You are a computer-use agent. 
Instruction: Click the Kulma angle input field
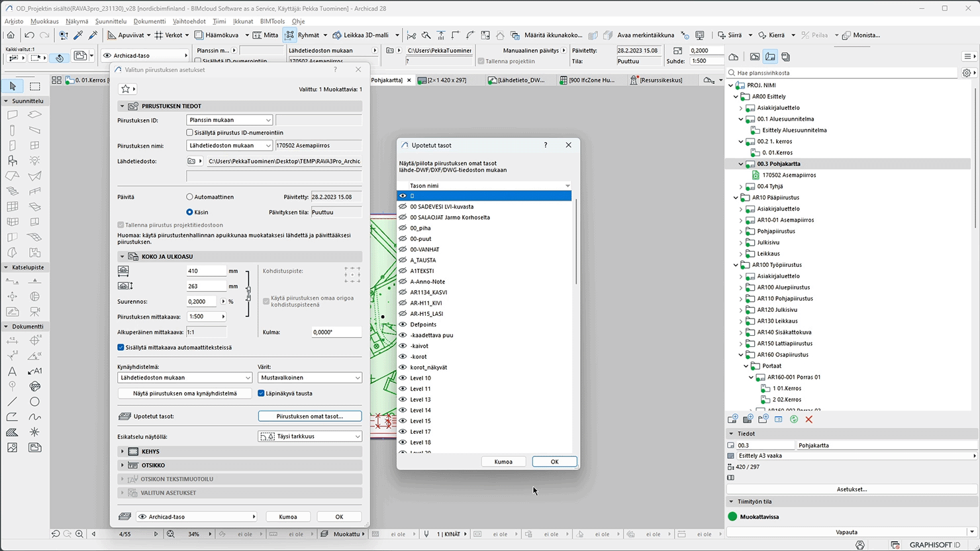336,332
